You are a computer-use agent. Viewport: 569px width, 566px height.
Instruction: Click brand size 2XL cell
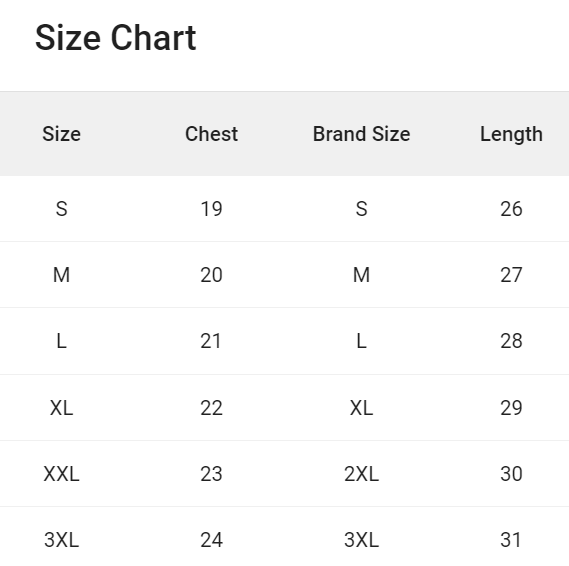pyautogui.click(x=361, y=474)
